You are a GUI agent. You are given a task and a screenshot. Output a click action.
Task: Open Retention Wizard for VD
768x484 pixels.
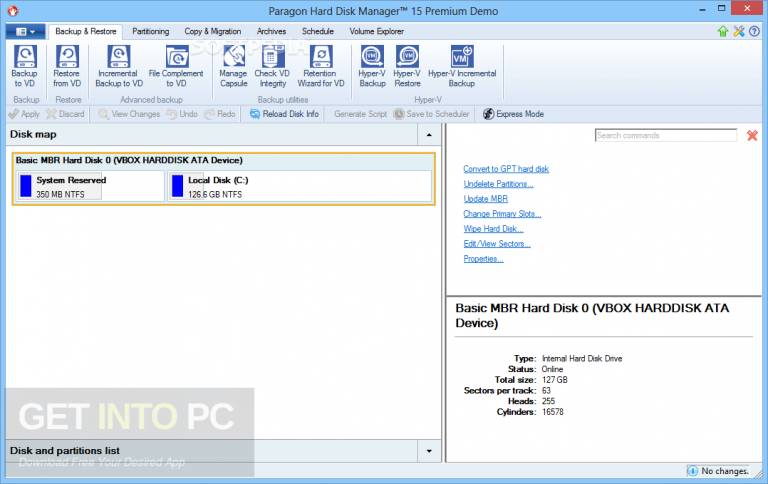[321, 66]
